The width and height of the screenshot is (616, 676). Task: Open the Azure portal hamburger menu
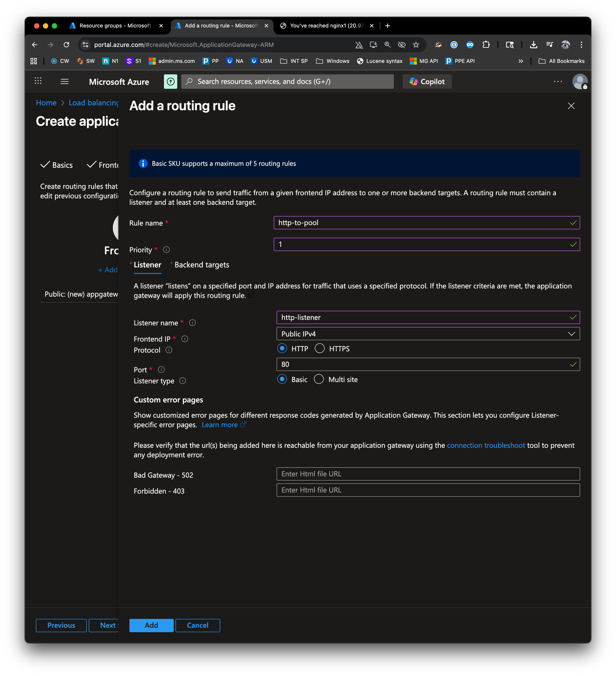64,81
